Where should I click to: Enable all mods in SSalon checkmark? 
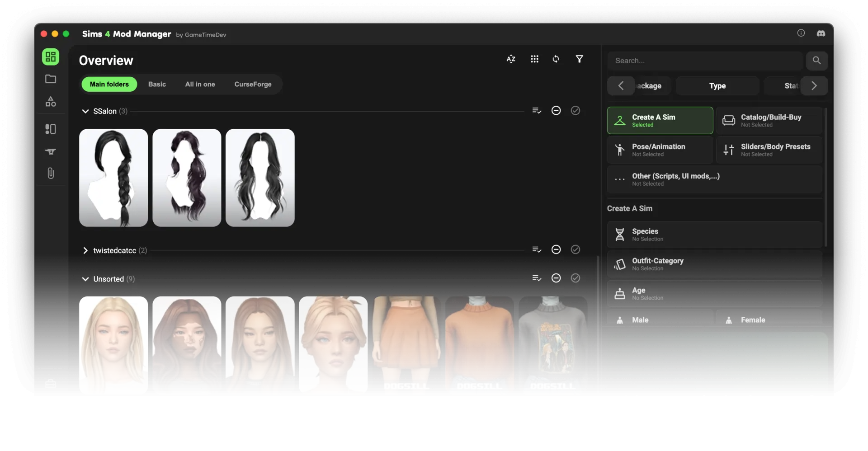(x=575, y=111)
